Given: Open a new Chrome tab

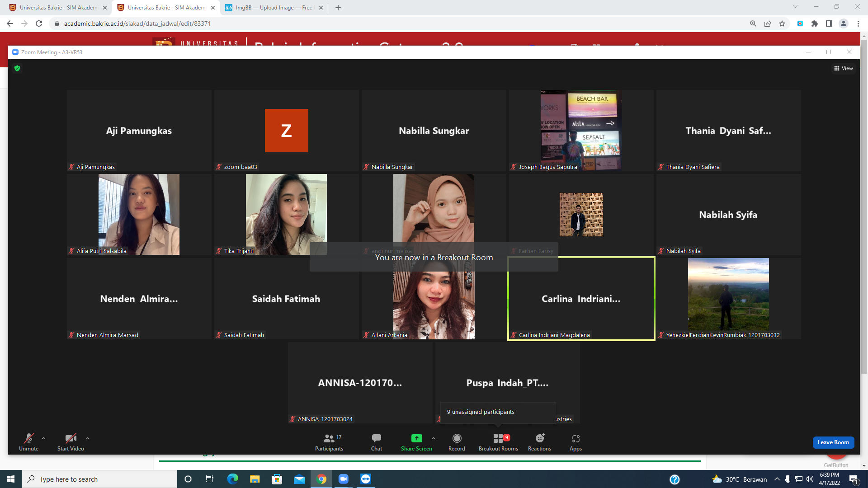Looking at the screenshot, I should pos(338,8).
